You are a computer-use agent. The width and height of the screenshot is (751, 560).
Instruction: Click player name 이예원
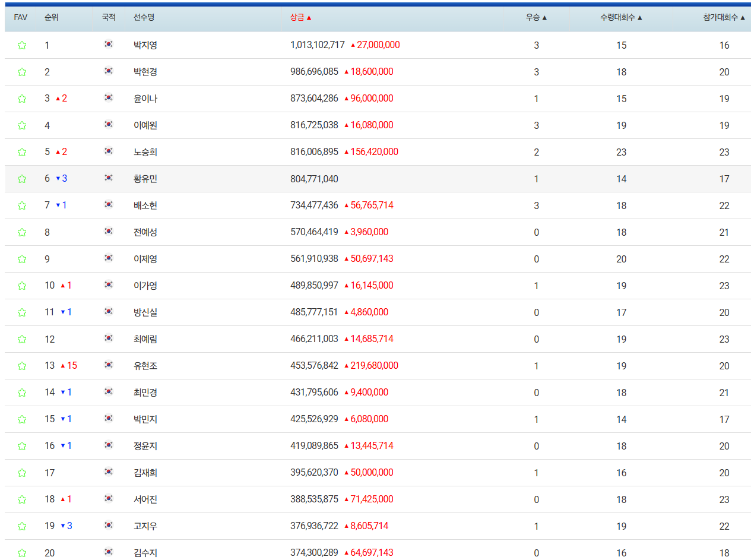(145, 125)
